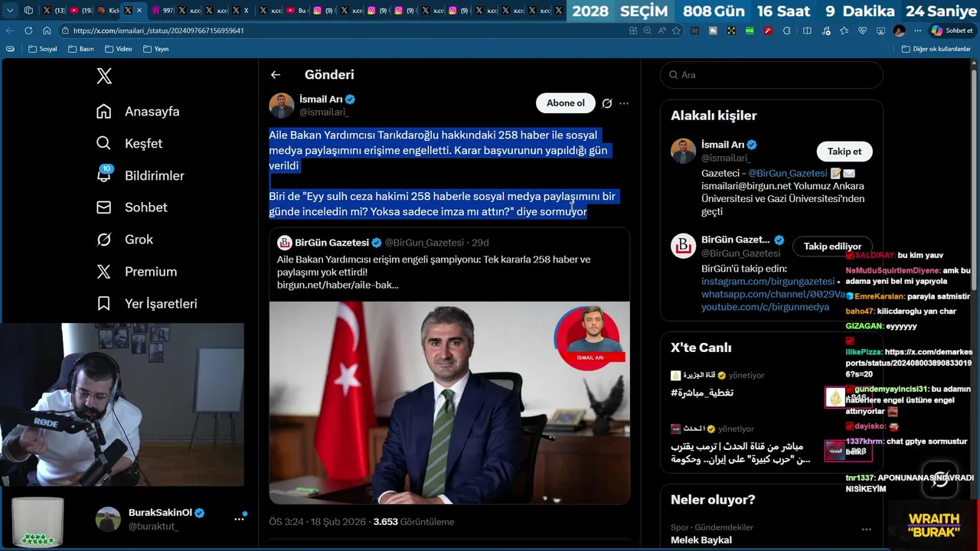Open the tab list dropdown arrow
Image resolution: width=980 pixels, height=551 pixels.
[x=10, y=11]
